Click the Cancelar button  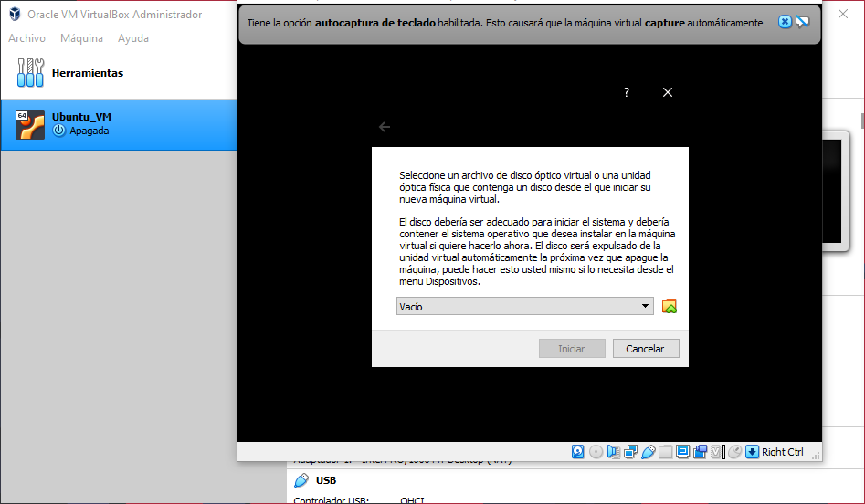point(646,349)
